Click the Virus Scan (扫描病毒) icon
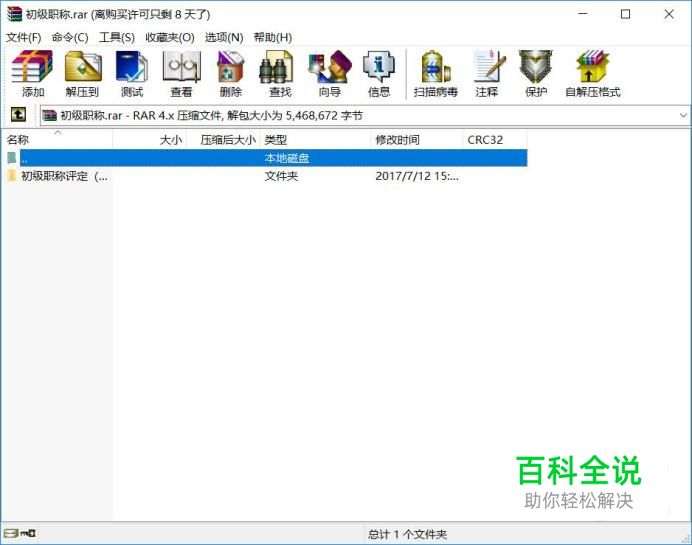Screen dimensions: 692x545 (x=435, y=74)
